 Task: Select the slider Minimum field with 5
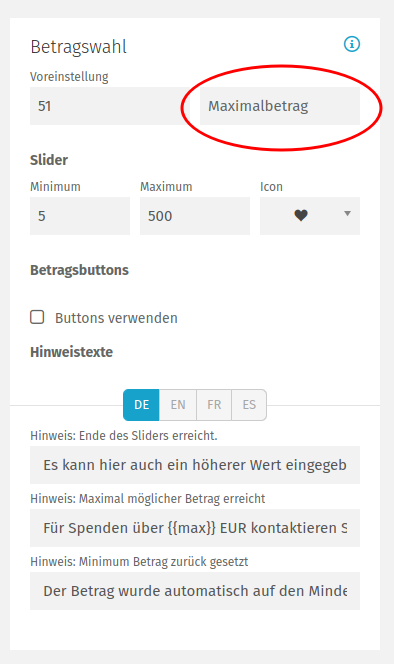click(x=80, y=216)
